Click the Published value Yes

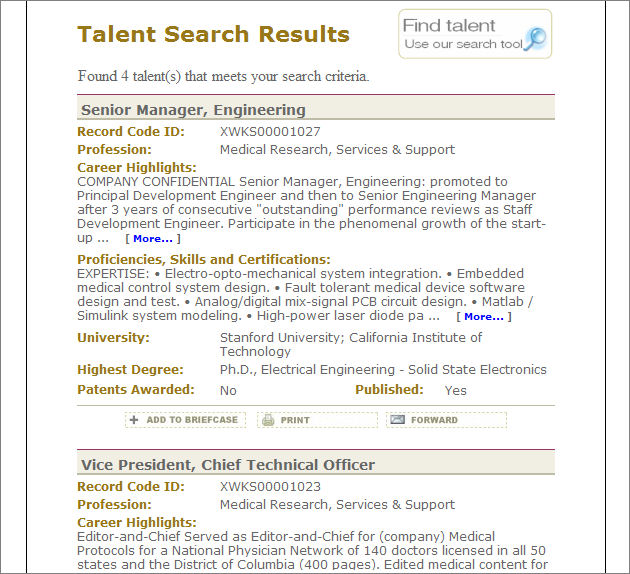(x=456, y=390)
